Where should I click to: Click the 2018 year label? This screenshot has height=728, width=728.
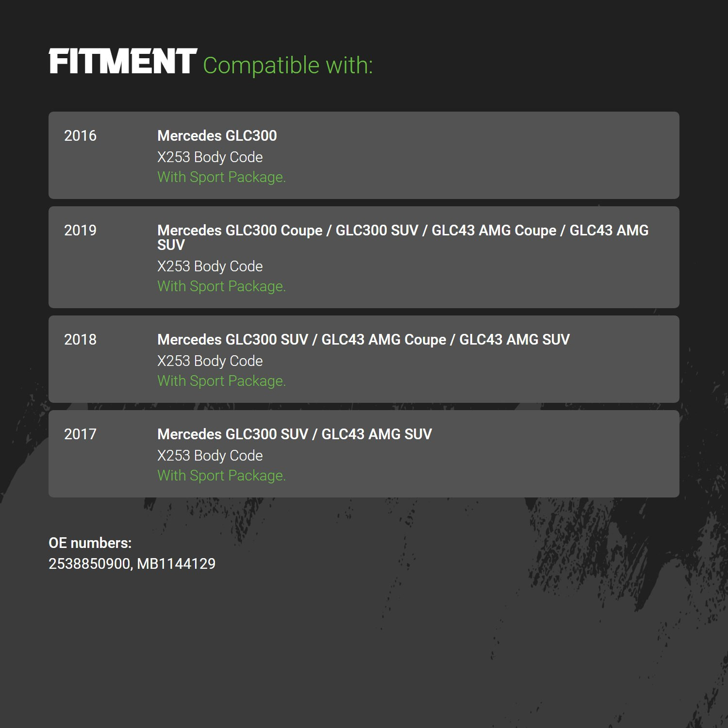tap(81, 340)
